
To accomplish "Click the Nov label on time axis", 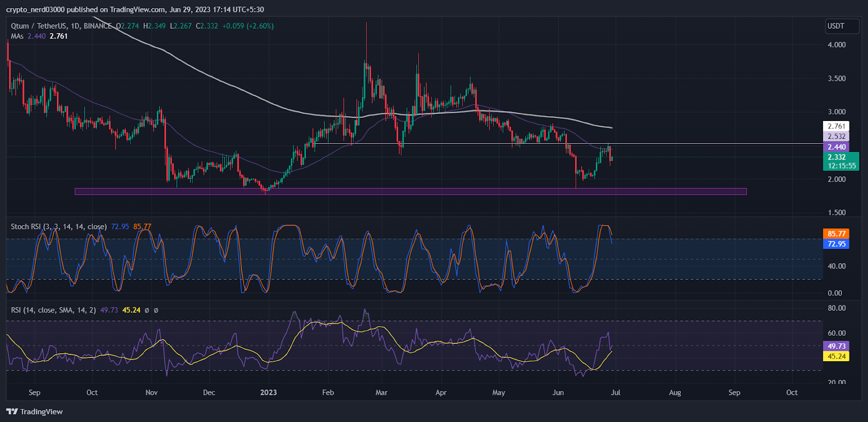I will 152,393.
